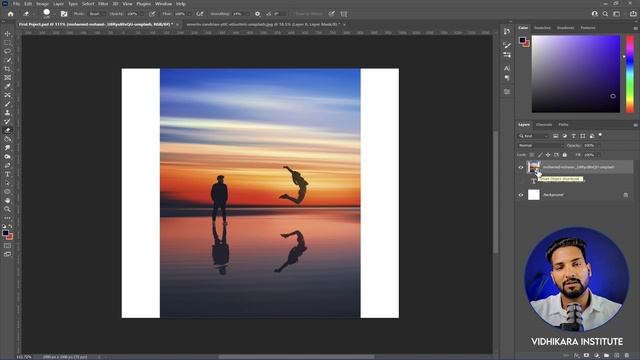Filter layers by pixel layer icon
640x360 pixels.
coord(556,136)
